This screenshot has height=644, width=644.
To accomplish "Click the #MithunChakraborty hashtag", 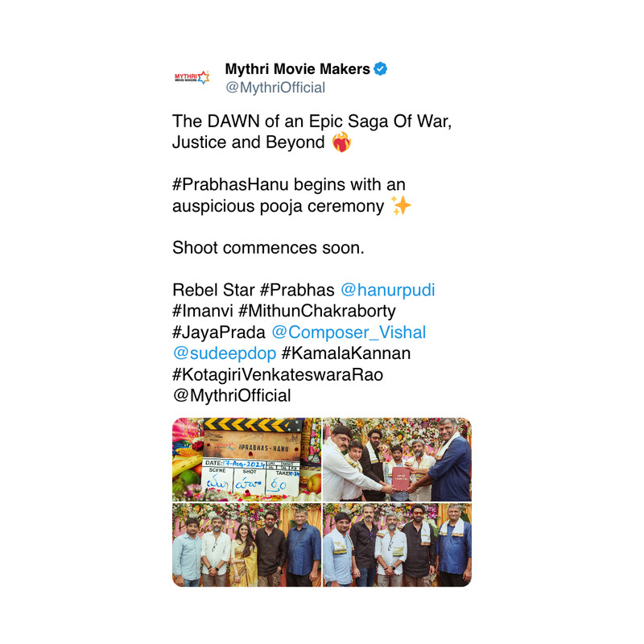I will coord(316,311).
